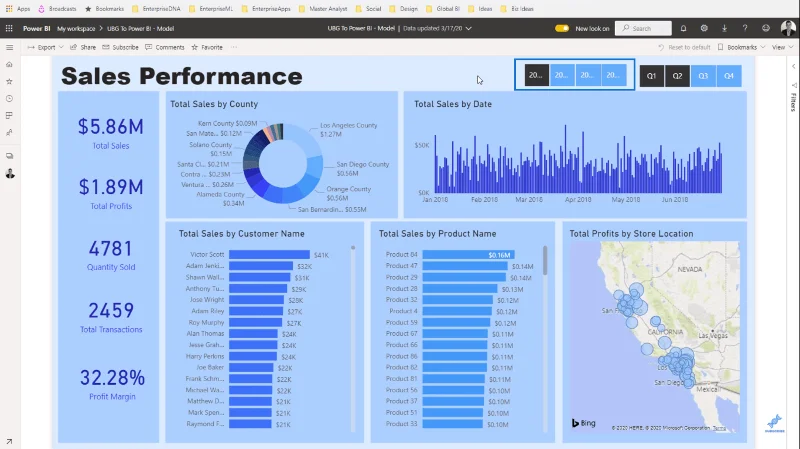Open the Export dropdown

(46, 47)
